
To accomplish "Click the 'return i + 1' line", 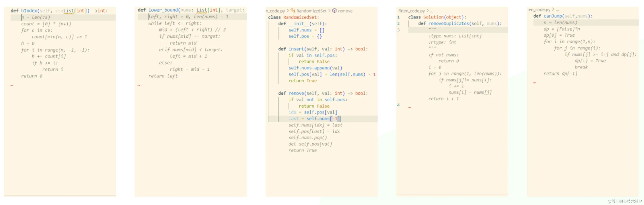I will tap(443, 99).
